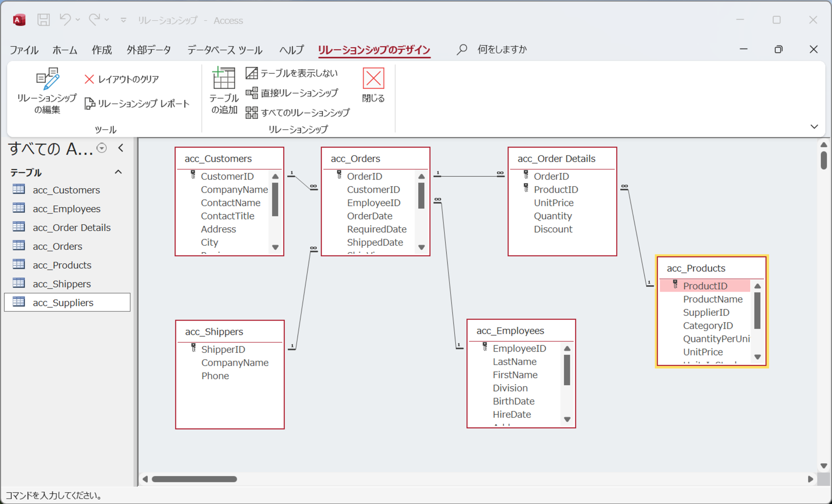Select Discount field in acc_Order Details
The image size is (832, 504).
tap(553, 229)
